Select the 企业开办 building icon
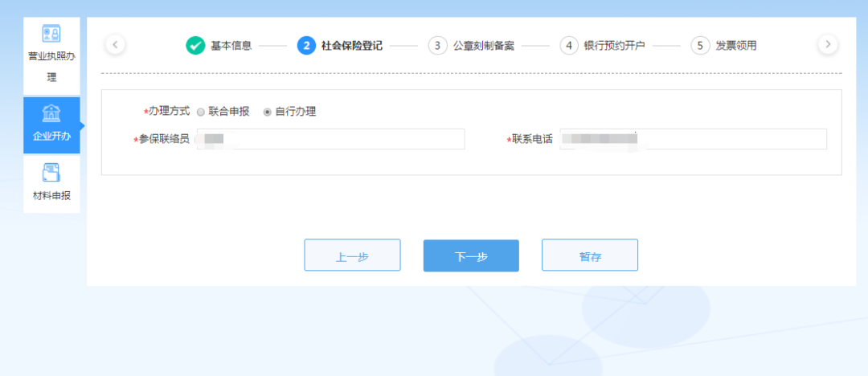868x376 pixels. [x=51, y=113]
